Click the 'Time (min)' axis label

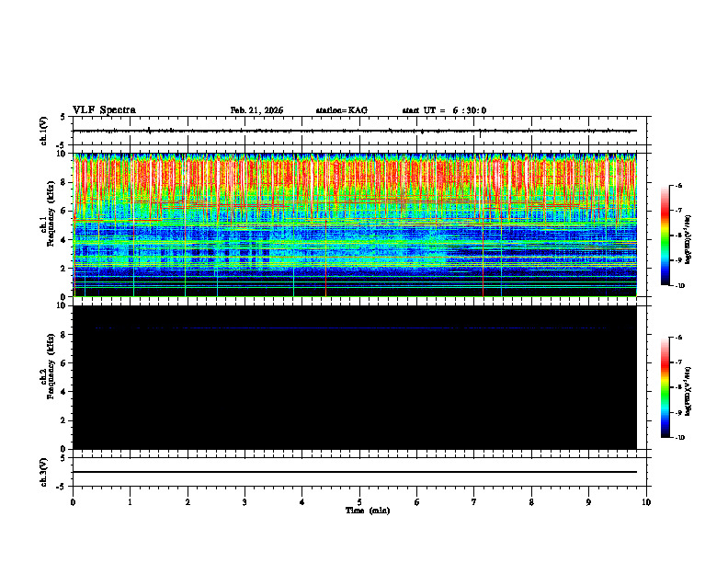[368, 511]
